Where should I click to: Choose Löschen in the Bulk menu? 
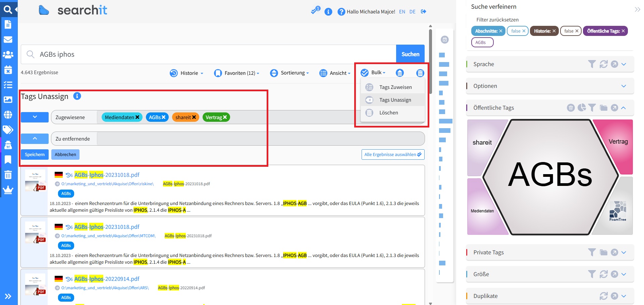(x=388, y=113)
